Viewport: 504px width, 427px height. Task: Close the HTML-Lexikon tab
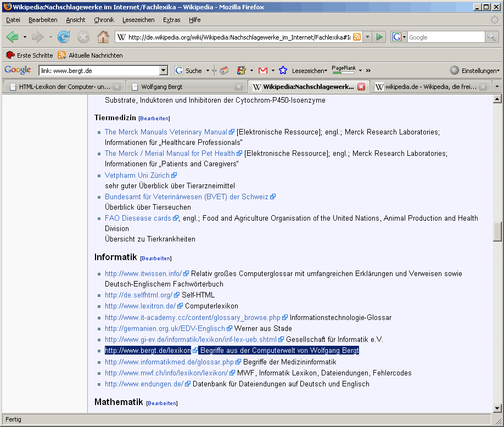click(x=117, y=86)
